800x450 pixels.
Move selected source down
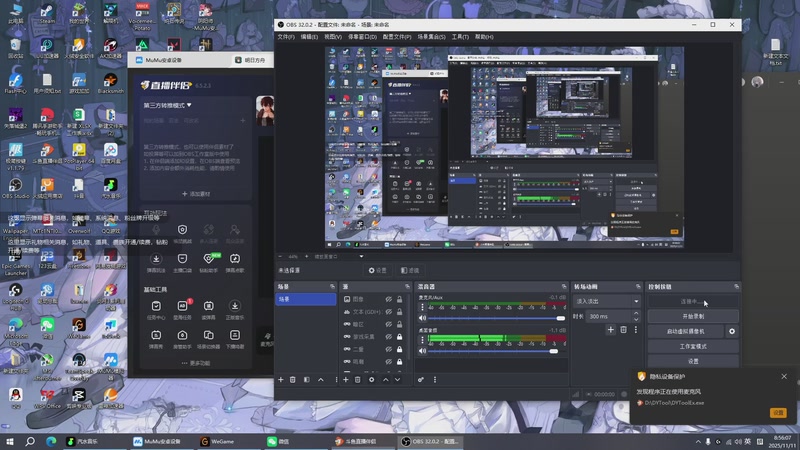click(397, 380)
